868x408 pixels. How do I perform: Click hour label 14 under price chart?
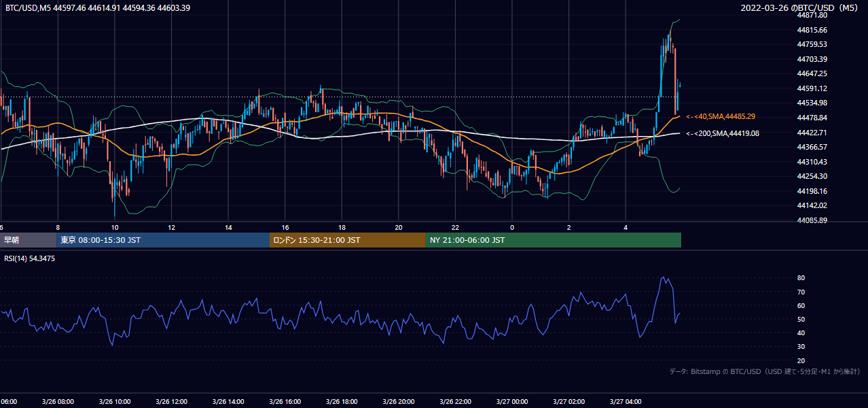click(228, 228)
